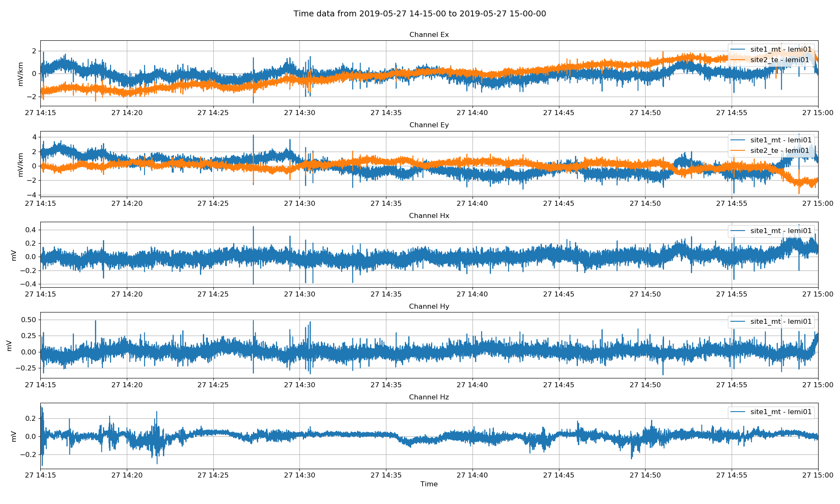The image size is (840, 504).
Task: Click the figure title with the time range
Action: tap(420, 13)
